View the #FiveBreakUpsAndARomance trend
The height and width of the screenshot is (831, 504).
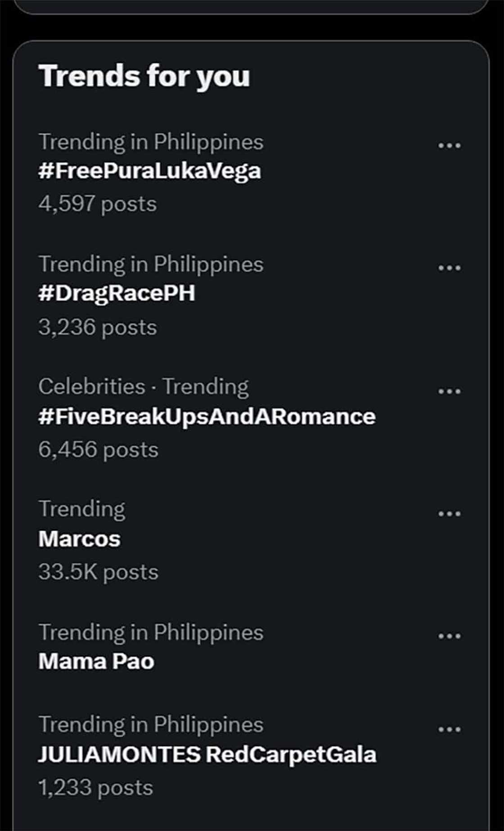coord(207,416)
